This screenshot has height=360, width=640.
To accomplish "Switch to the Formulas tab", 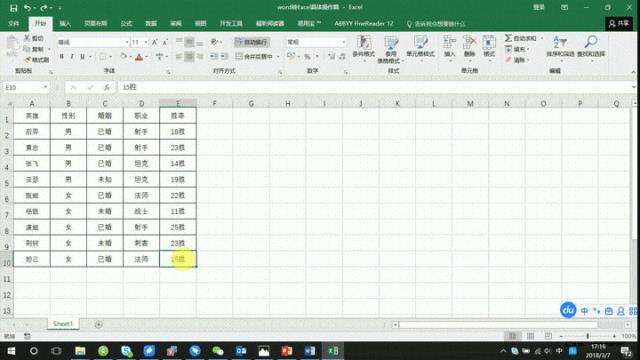I will click(127, 24).
